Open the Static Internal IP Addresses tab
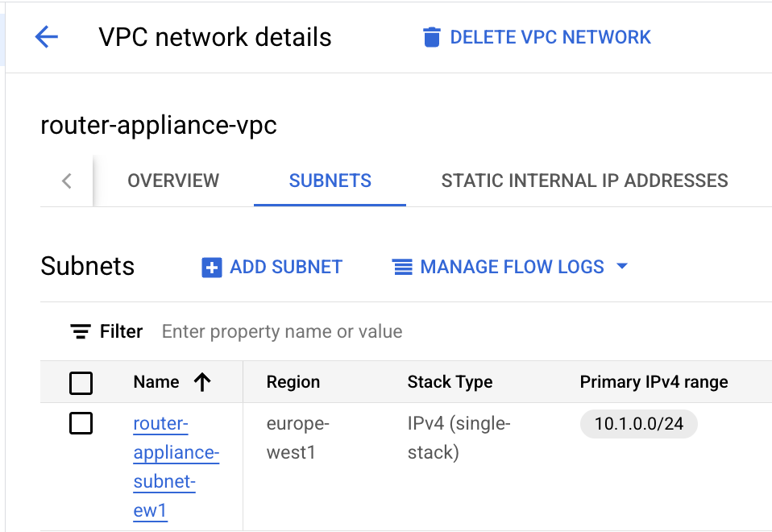The width and height of the screenshot is (772, 532). coord(584,181)
